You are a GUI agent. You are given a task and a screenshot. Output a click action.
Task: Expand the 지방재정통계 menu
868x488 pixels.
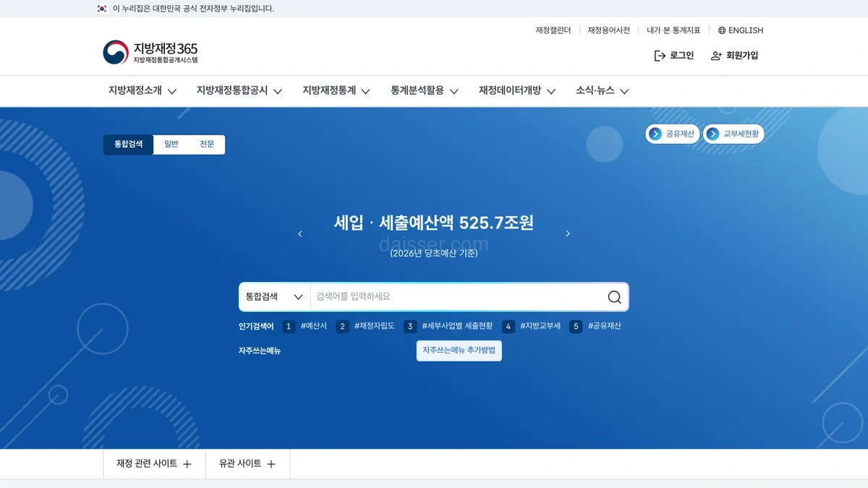click(x=336, y=91)
